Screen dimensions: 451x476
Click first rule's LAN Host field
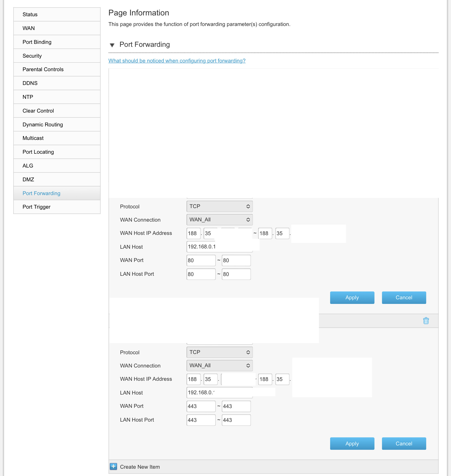coord(220,247)
